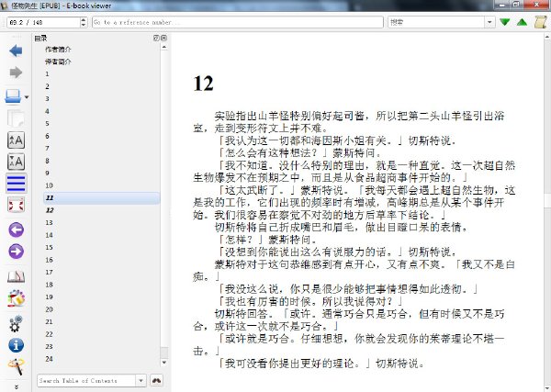Open Preferences gears icon
551x392 pixels.
(x=16, y=324)
